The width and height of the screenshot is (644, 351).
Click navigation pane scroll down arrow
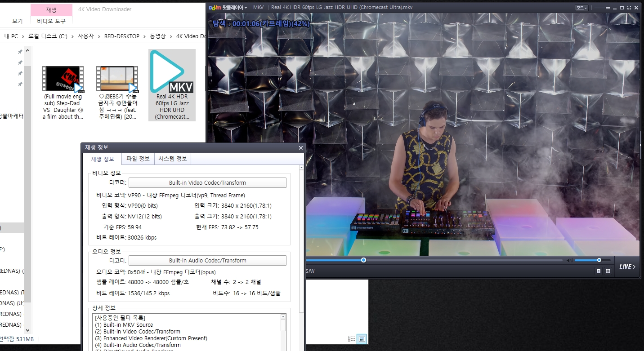click(x=28, y=330)
